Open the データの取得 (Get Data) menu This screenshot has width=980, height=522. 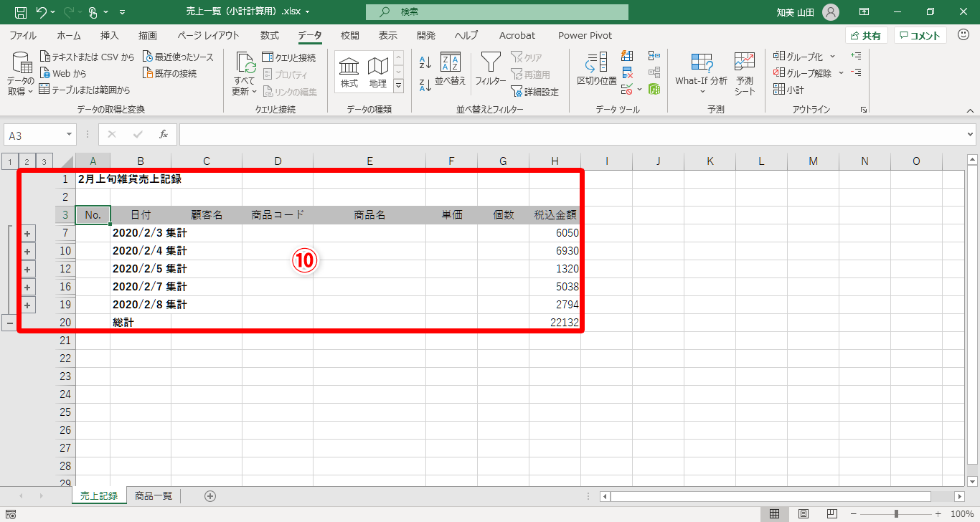point(20,74)
